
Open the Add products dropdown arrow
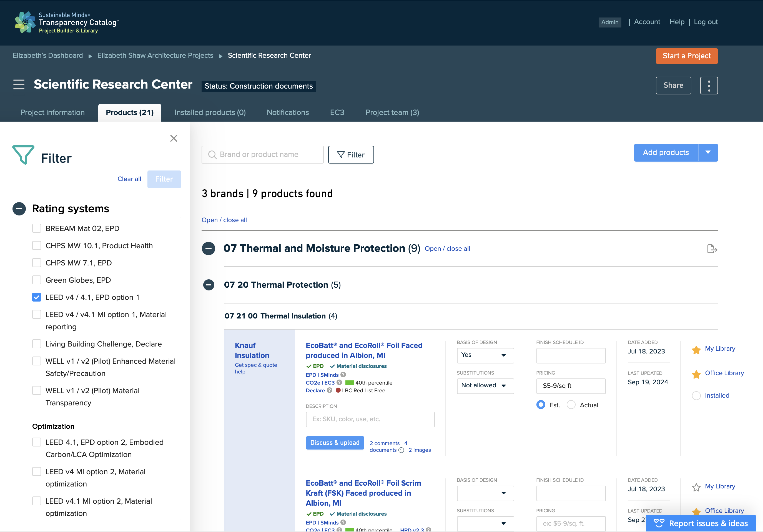(708, 152)
